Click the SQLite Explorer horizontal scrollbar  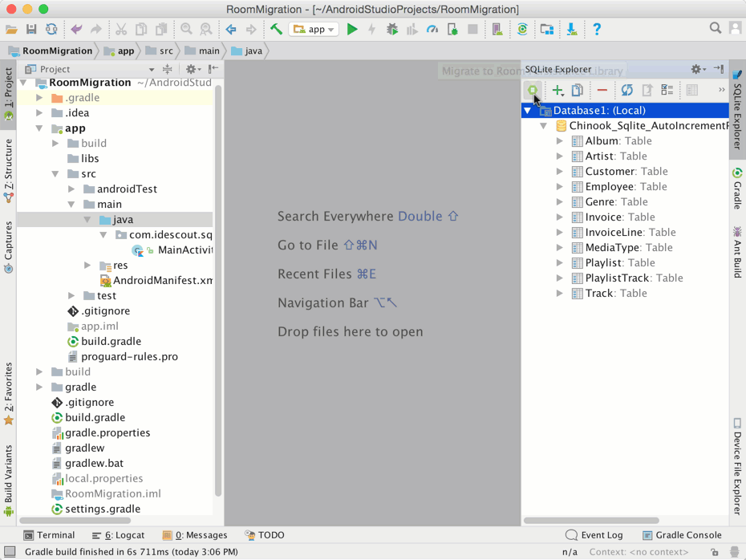coord(591,521)
